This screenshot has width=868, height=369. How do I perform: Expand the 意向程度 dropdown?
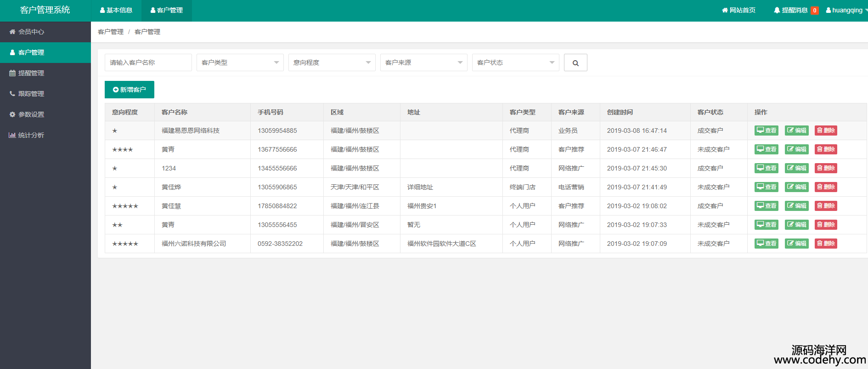332,62
